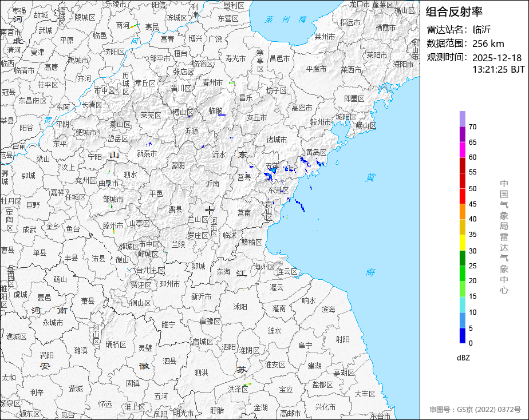Click the 滕州市 label
This screenshot has height=420, width=529.
(x=113, y=225)
